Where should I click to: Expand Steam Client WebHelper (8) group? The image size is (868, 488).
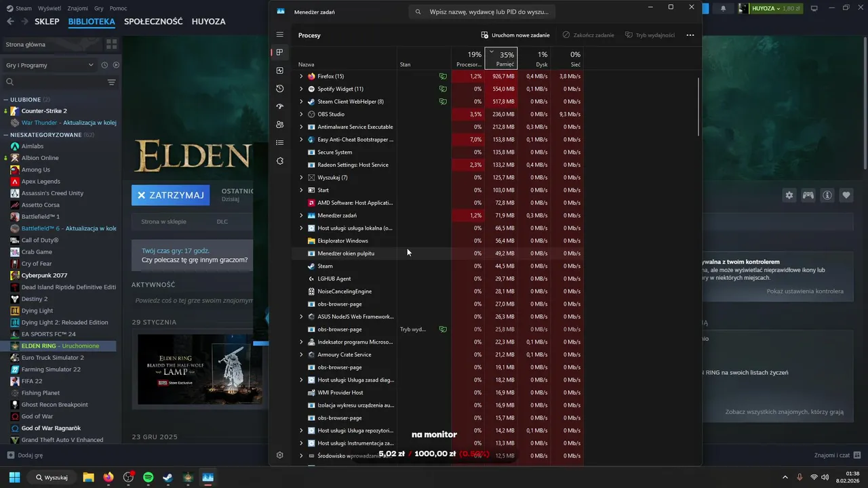tap(301, 102)
